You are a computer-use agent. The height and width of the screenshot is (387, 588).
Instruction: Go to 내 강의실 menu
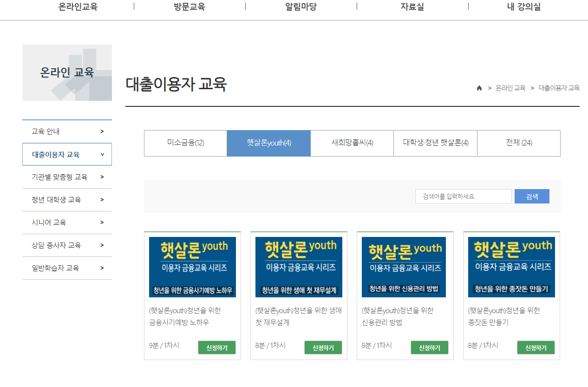[x=524, y=7]
